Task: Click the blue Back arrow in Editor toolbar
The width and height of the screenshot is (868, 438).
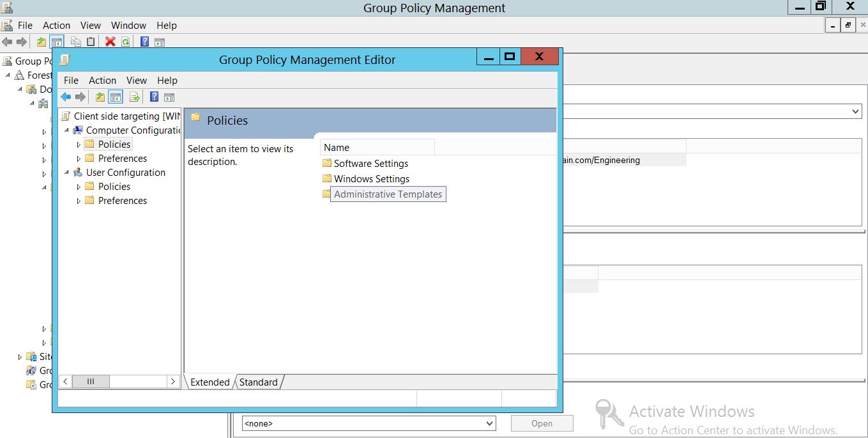Action: [66, 97]
